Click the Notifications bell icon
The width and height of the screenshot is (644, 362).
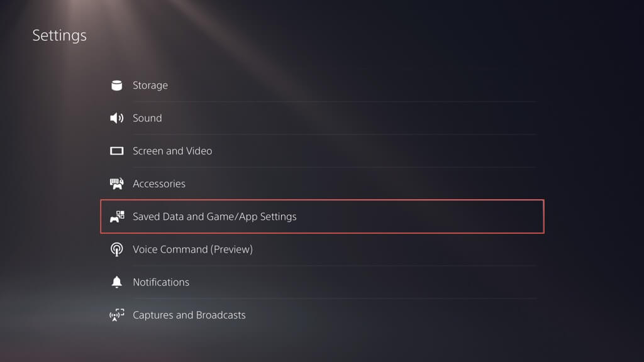click(x=116, y=282)
